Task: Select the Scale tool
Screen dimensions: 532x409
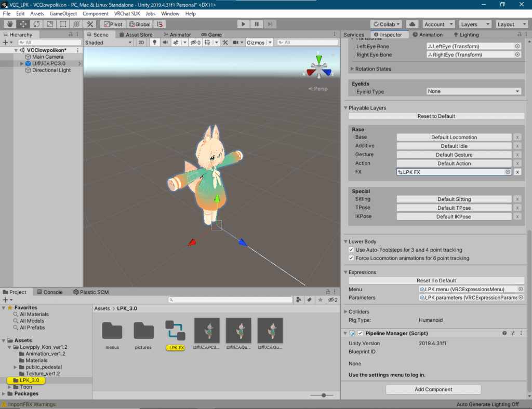Action: (x=49, y=24)
